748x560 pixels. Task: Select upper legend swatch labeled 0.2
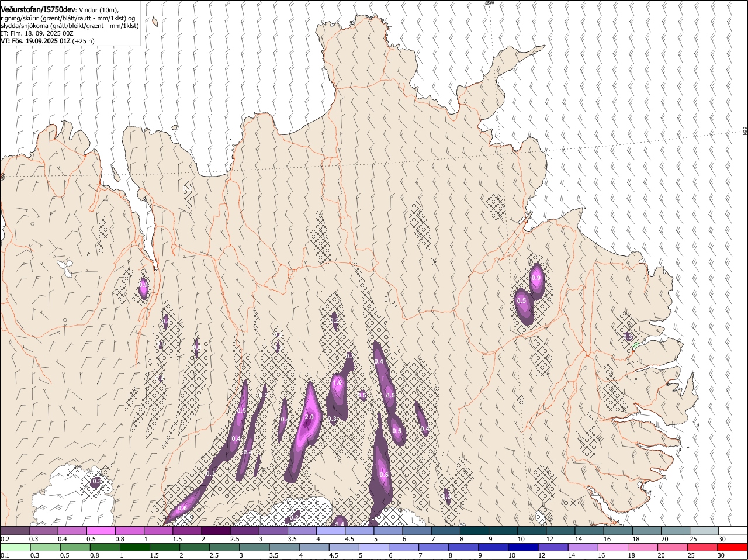[x=15, y=530]
